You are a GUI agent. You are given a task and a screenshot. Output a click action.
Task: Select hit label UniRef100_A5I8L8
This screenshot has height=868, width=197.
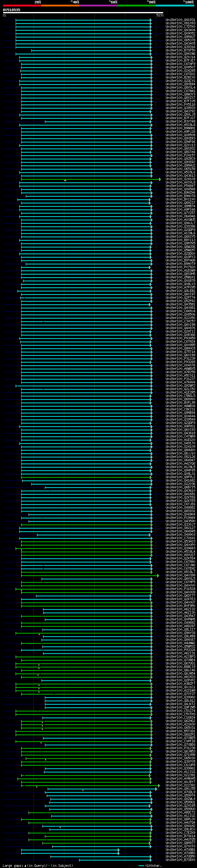click(x=180, y=125)
